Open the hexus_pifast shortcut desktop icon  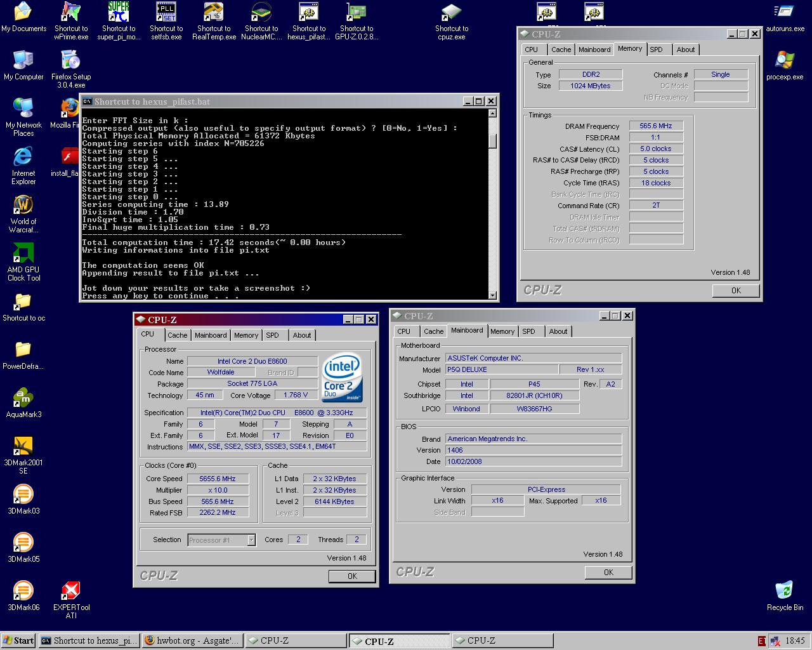tap(309, 21)
